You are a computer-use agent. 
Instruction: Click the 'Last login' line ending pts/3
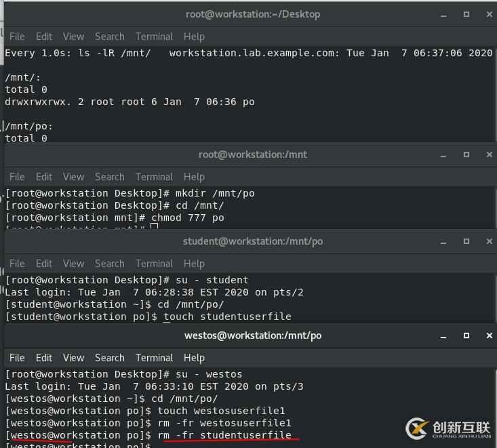point(154,386)
